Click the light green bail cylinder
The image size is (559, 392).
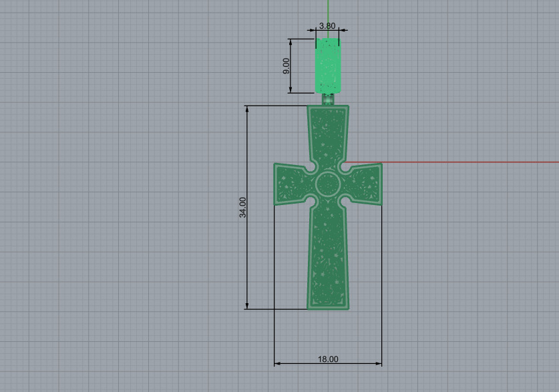tap(328, 65)
